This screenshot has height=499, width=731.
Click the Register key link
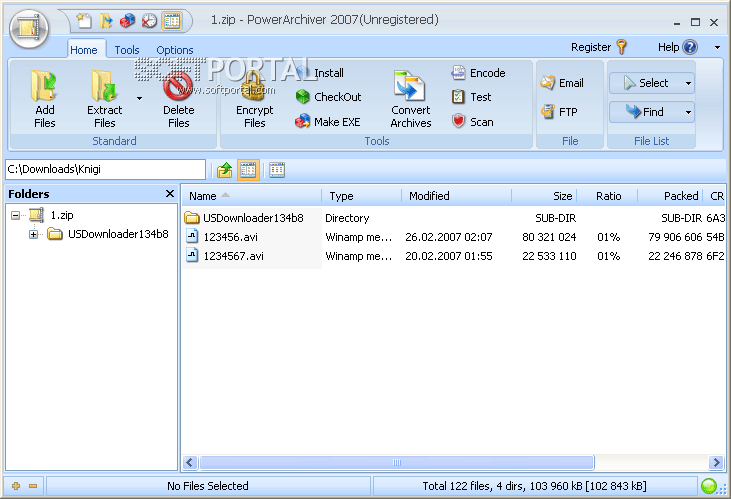coord(599,47)
